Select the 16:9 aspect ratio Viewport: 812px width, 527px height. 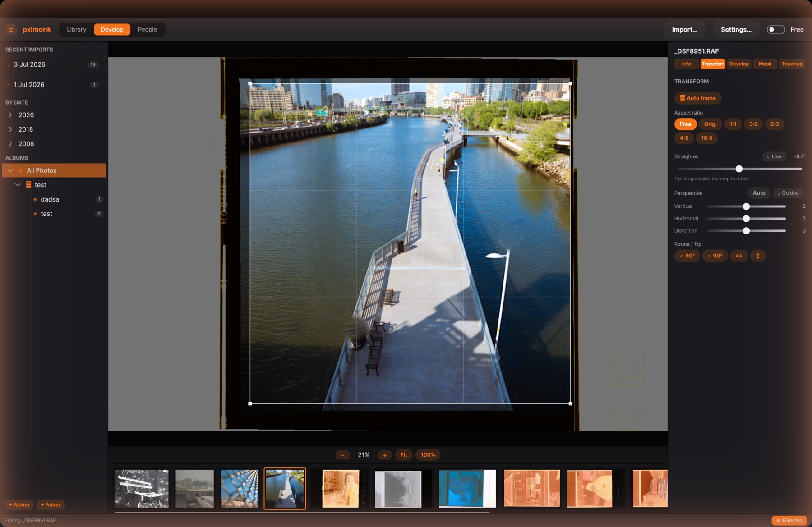click(x=706, y=138)
